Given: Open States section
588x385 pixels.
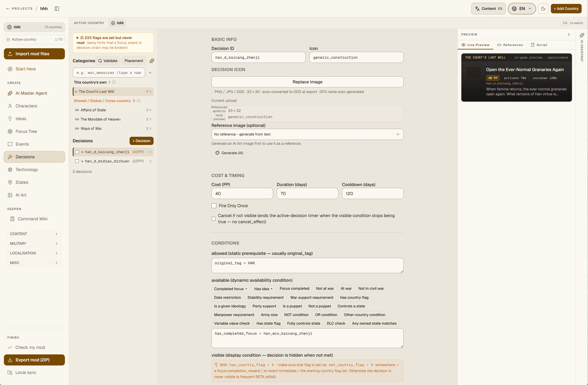Looking at the screenshot, I should pos(34,182).
